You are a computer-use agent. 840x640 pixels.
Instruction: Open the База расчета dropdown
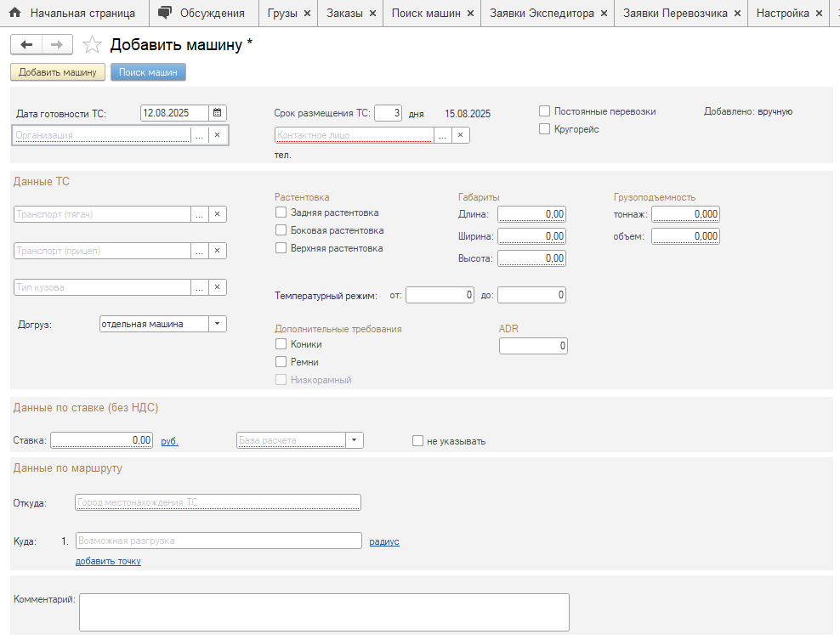[355, 440]
